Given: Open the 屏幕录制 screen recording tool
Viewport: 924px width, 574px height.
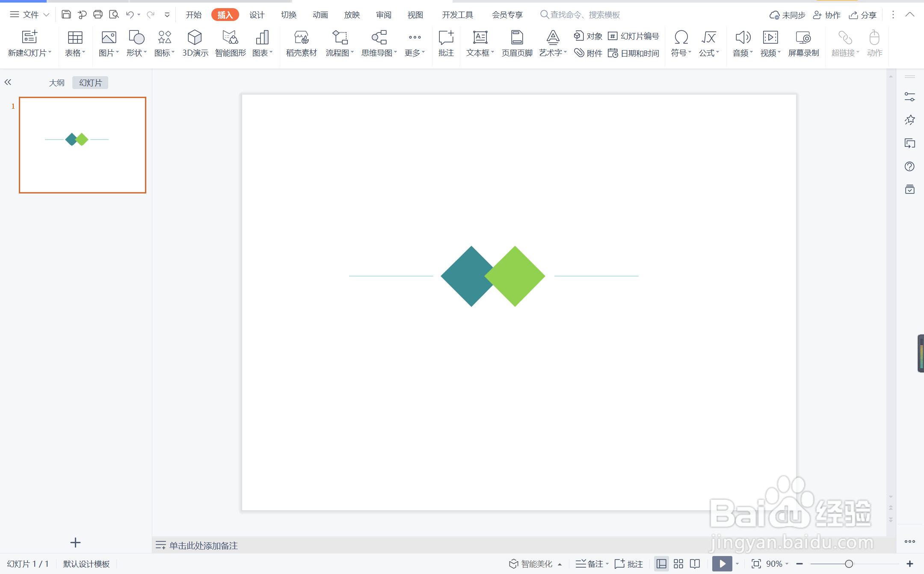Looking at the screenshot, I should (803, 43).
